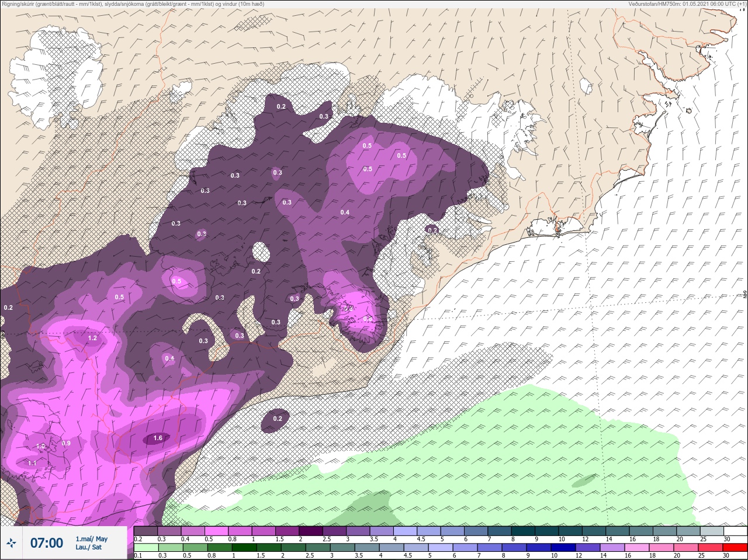Pick the red 30 swatch in lower legend

coord(735,547)
